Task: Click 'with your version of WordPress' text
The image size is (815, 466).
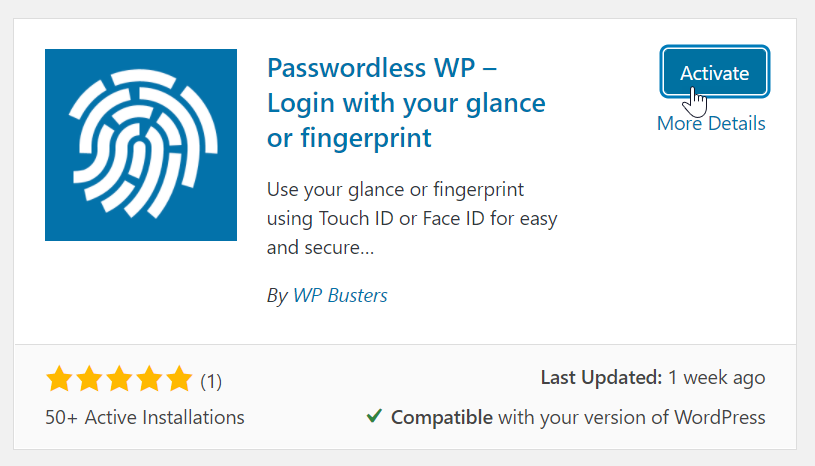Action: pos(631,416)
